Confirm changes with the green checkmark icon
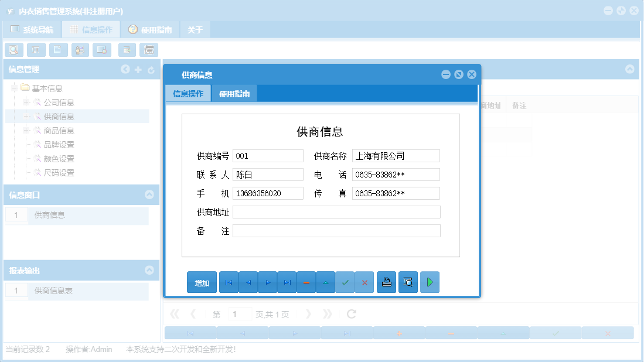644x362 pixels. point(345,282)
